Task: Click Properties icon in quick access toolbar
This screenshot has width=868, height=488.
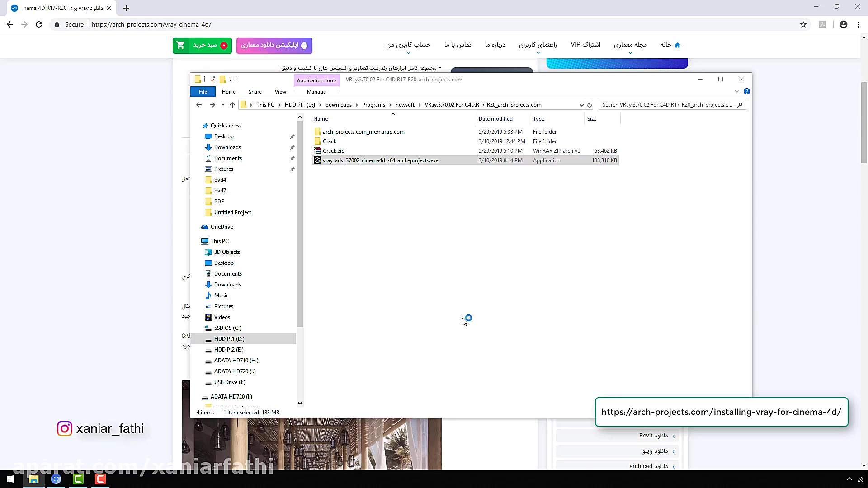Action: pos(212,80)
